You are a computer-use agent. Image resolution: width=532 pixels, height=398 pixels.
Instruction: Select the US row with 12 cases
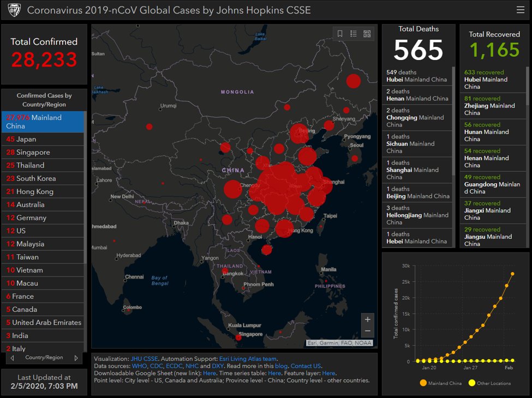43,231
